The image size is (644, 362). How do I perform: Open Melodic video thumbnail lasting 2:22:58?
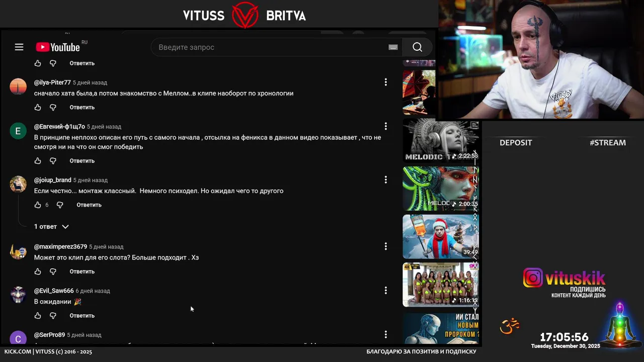[441, 140]
